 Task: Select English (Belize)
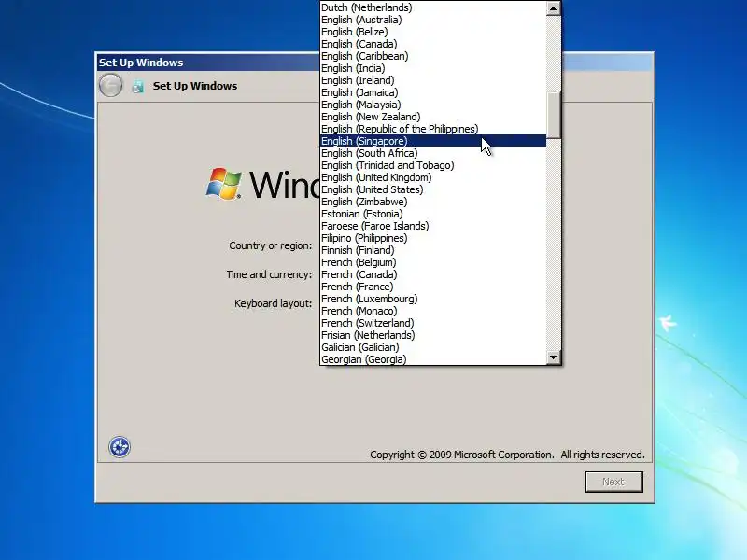point(432,32)
